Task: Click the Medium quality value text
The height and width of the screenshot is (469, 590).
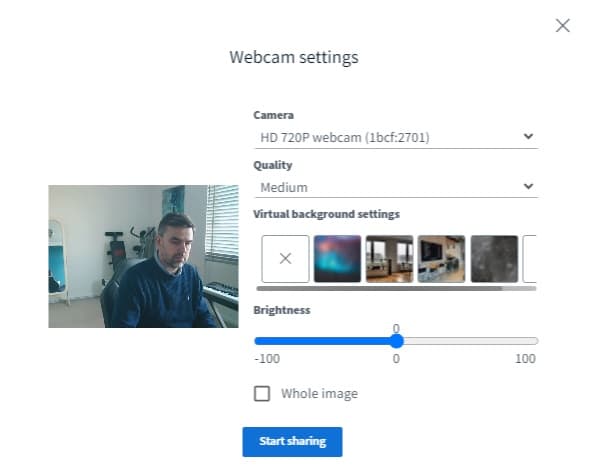Action: [284, 187]
